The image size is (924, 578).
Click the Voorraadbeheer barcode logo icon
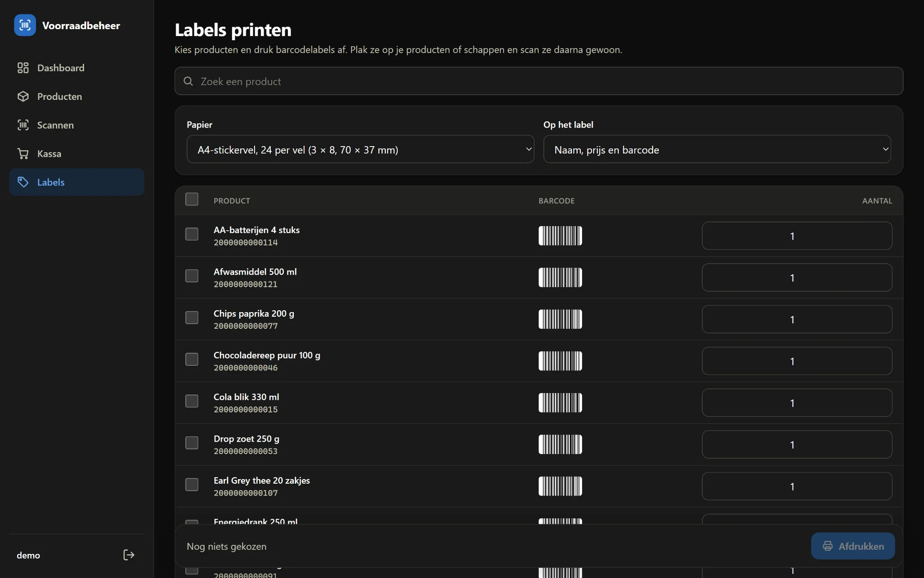tap(25, 25)
